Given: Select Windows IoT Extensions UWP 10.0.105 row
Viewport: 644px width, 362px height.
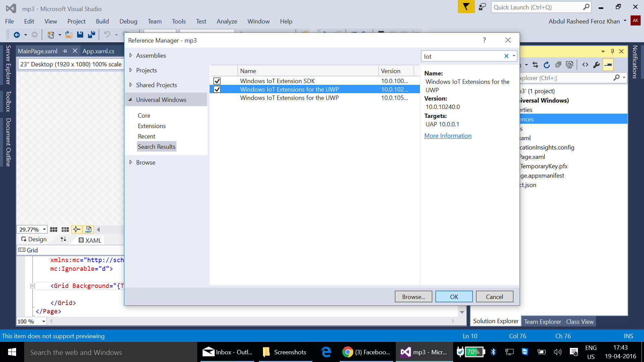Looking at the screenshot, I should [x=315, y=98].
